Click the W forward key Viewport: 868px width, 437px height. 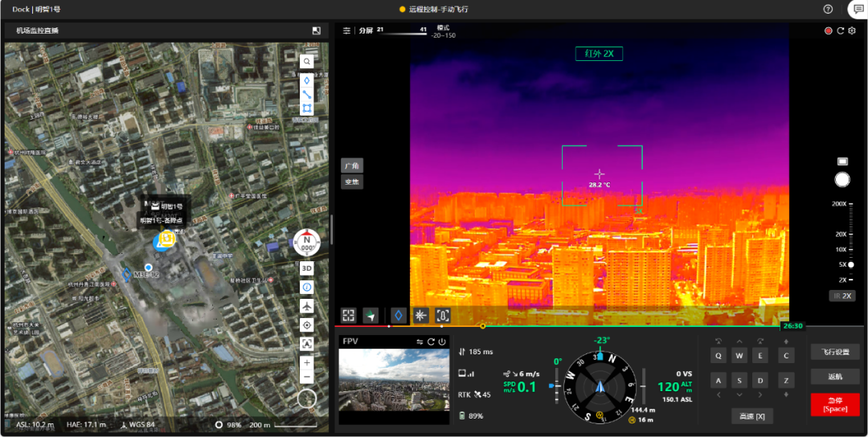(x=739, y=356)
